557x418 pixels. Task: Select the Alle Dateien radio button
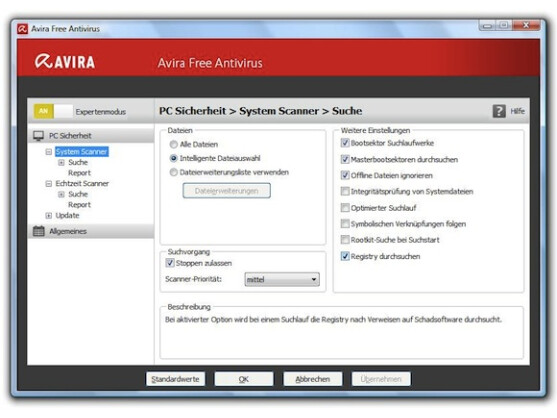(x=173, y=145)
